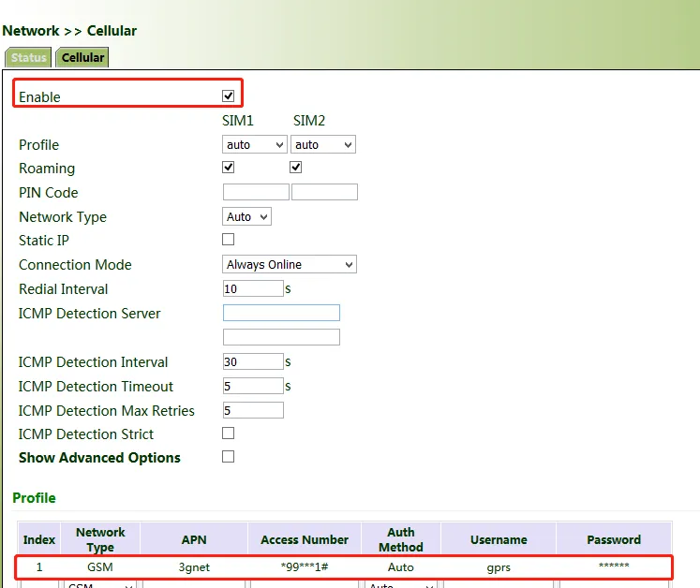The width and height of the screenshot is (700, 588).
Task: Enable the Static IP checkbox
Action: pyautogui.click(x=228, y=240)
